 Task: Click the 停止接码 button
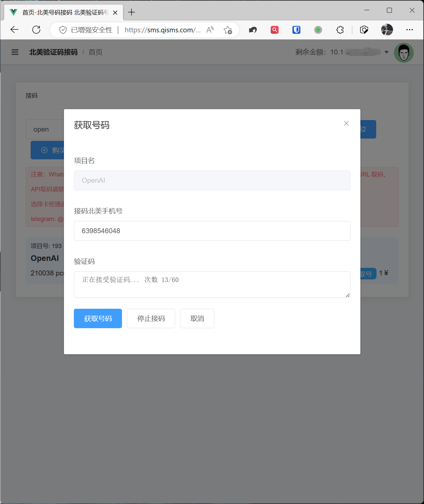point(151,318)
